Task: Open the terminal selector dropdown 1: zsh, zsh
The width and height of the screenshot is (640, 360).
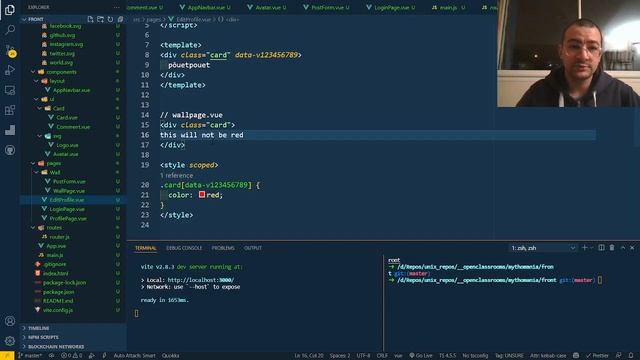Action: (x=543, y=248)
